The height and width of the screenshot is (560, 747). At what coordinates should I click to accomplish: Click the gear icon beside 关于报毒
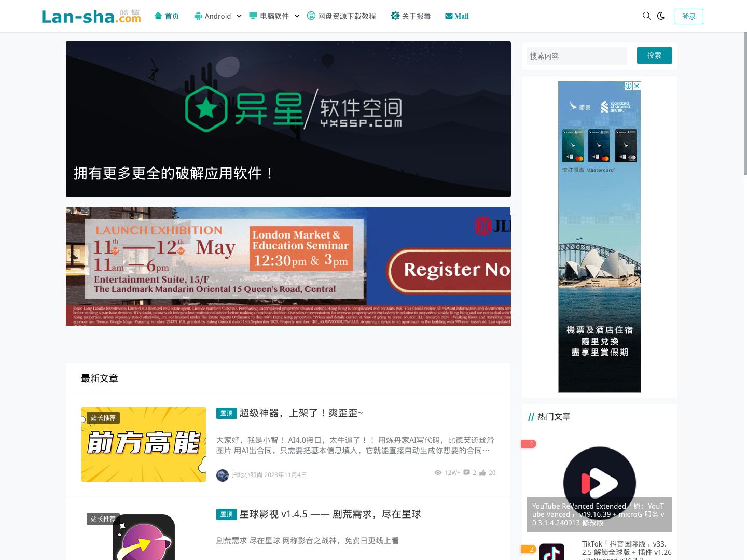(x=395, y=16)
